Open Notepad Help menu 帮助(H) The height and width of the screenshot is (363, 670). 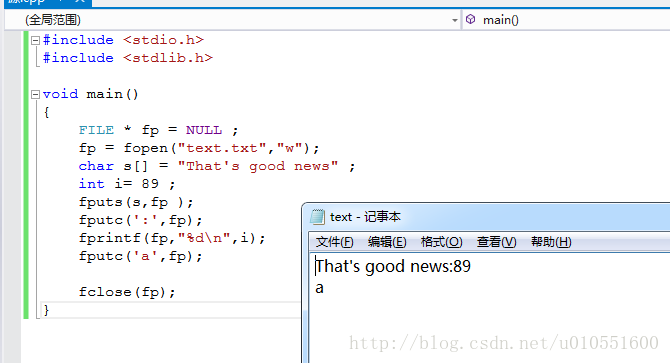click(x=551, y=242)
